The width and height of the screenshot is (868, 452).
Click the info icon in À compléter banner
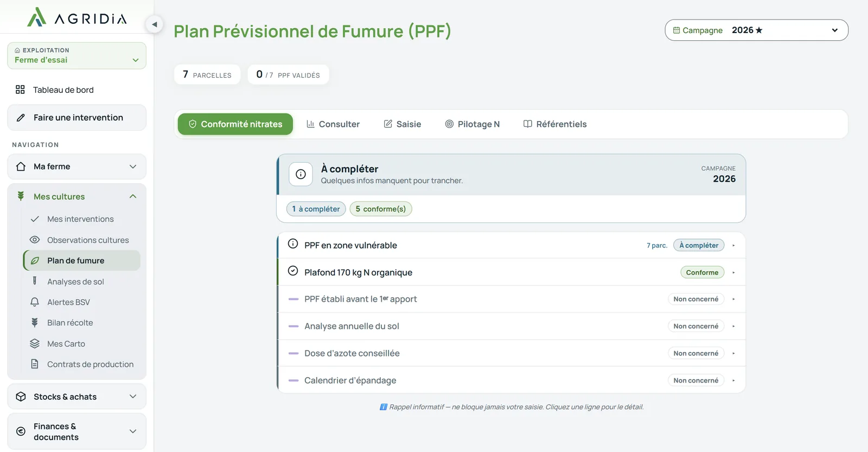[301, 174]
